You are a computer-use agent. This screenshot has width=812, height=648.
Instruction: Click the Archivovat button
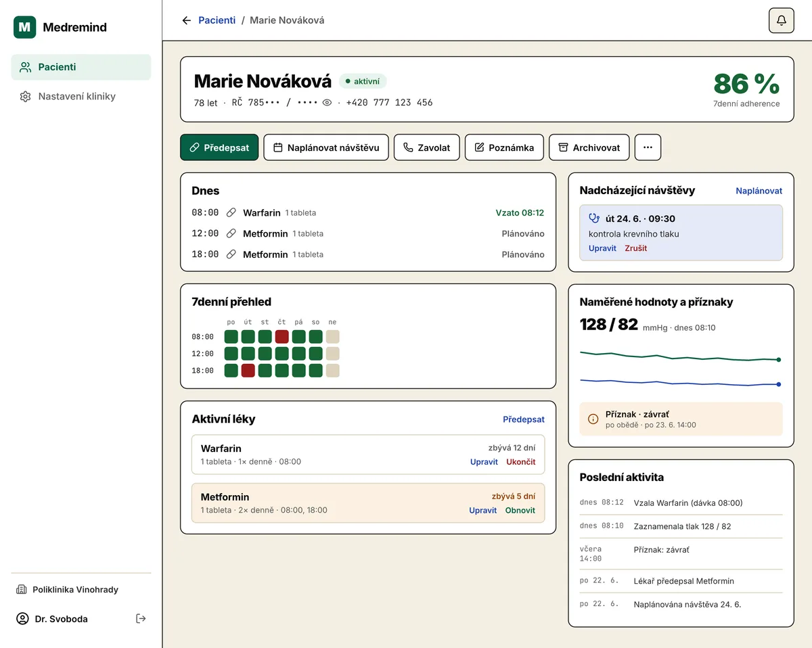coord(589,147)
